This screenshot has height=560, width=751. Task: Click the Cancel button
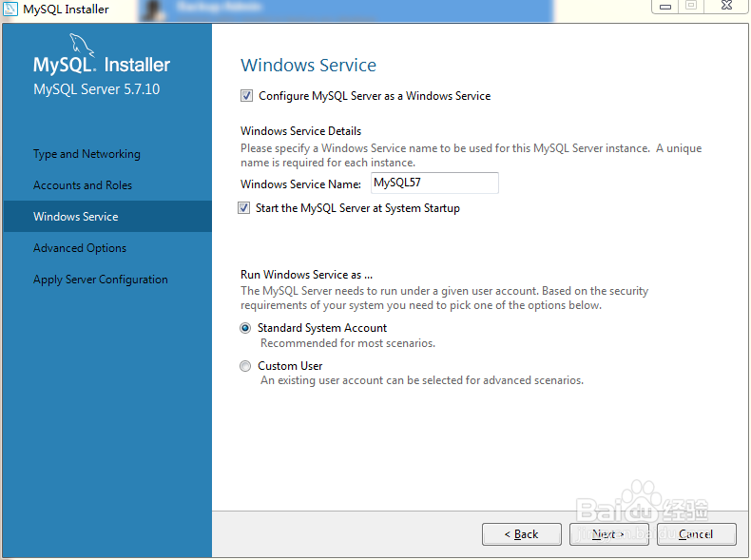[697, 534]
